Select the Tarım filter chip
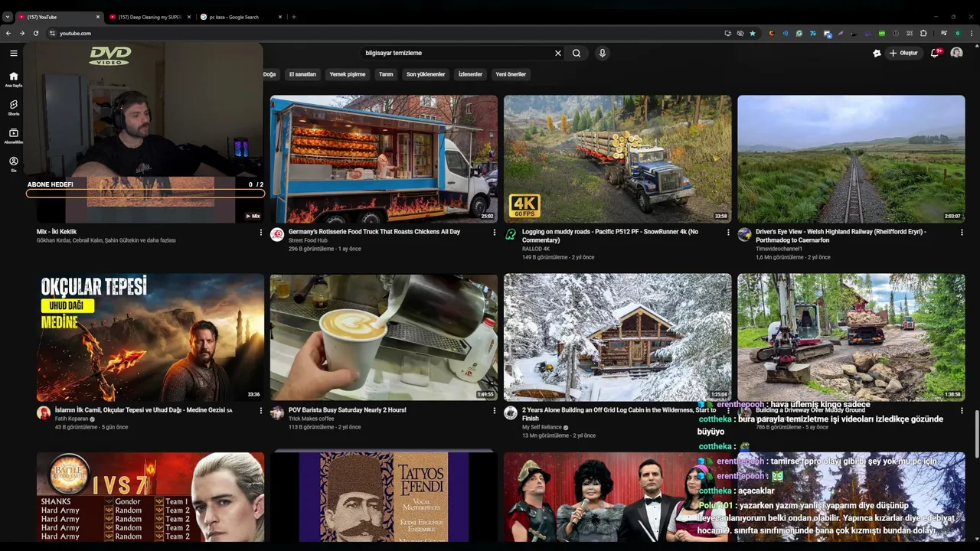The image size is (980, 551). click(x=386, y=74)
